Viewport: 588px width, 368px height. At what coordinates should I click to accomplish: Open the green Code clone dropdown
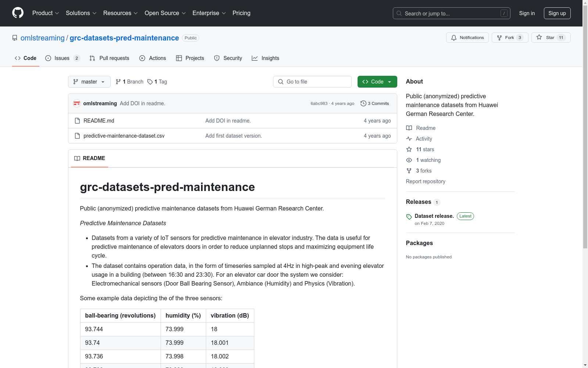[x=377, y=82]
